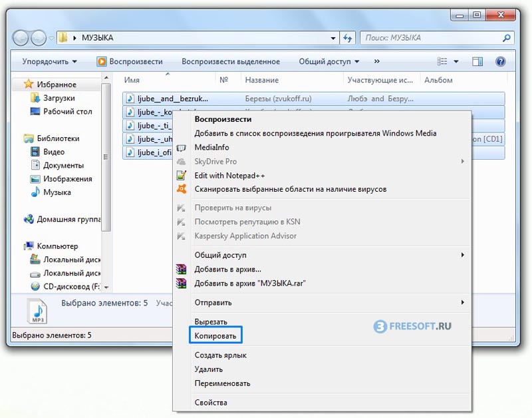This screenshot has width=532, height=418.
Task: Click the WinRAR icon beside МУЗЫКА.rar entry
Action: (182, 283)
